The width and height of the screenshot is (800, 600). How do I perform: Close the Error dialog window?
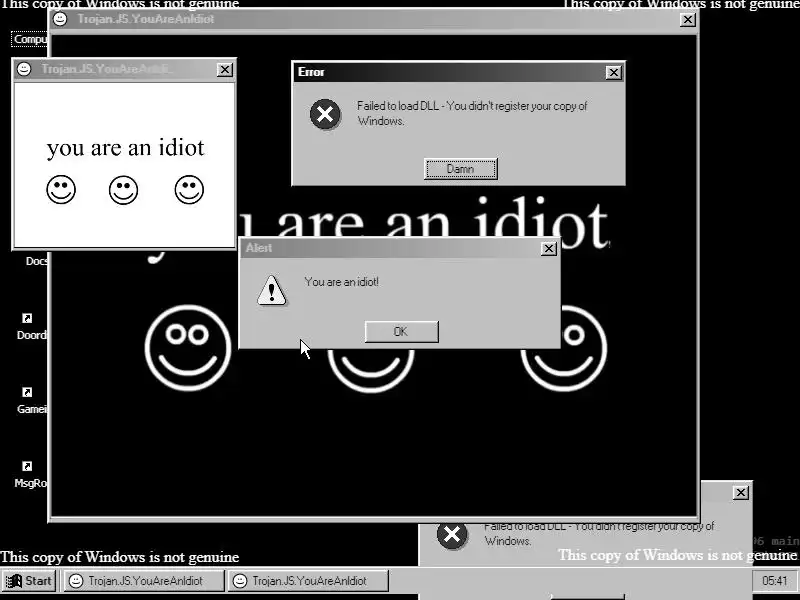tap(613, 72)
